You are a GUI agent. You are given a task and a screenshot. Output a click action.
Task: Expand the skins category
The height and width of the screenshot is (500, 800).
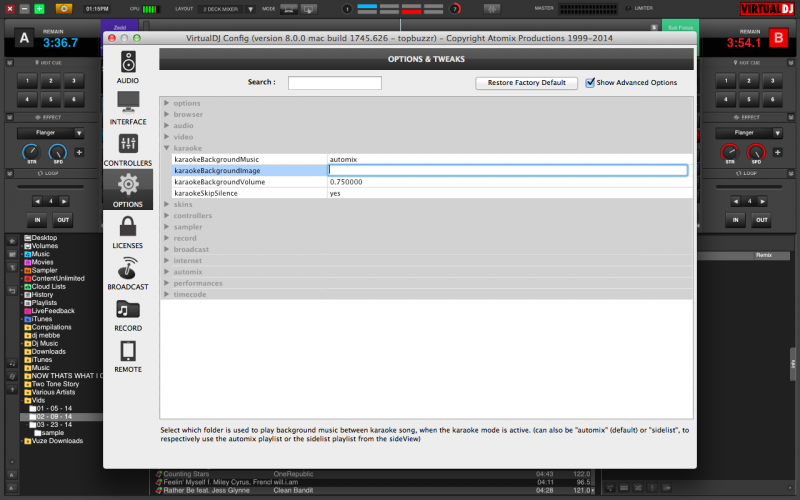pyautogui.click(x=166, y=204)
